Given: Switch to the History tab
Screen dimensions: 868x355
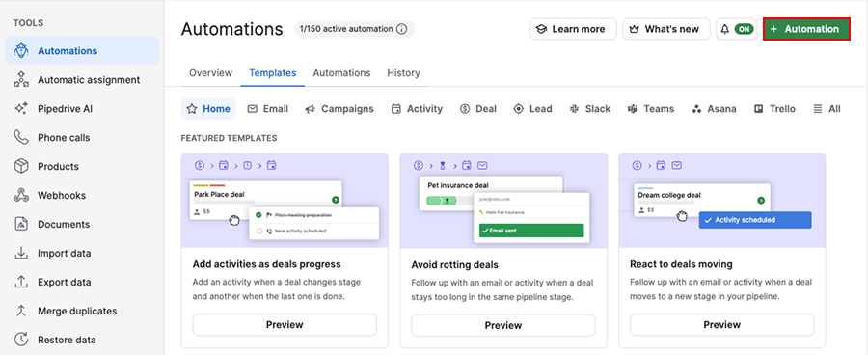Looking at the screenshot, I should pyautogui.click(x=403, y=73).
